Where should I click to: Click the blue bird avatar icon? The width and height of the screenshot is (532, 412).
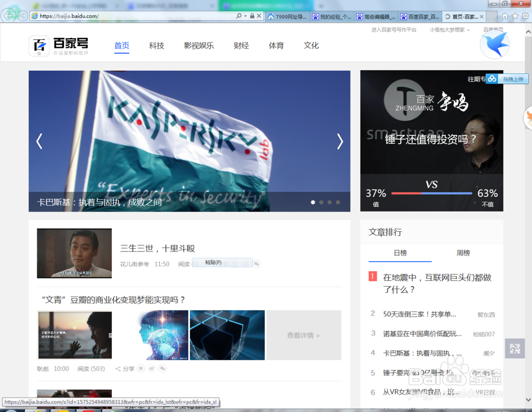(x=495, y=44)
